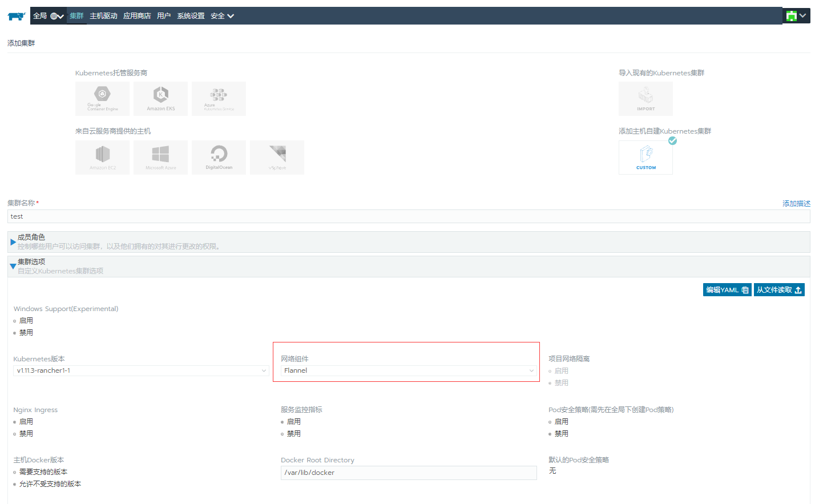The width and height of the screenshot is (815, 504).
Task: Select Amazon EKS provider tile
Action: tap(161, 99)
